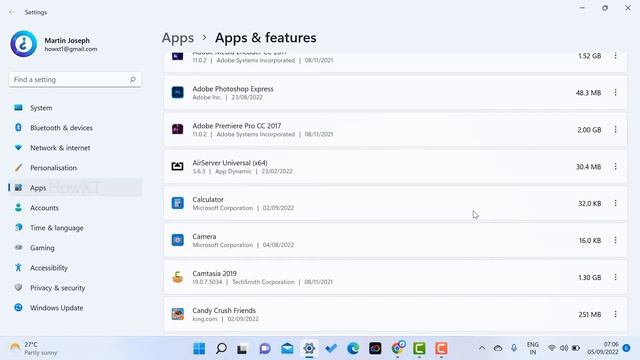Open three-dot menu for Candy Crush Friends
Image resolution: width=640 pixels, height=360 pixels.
coord(615,314)
